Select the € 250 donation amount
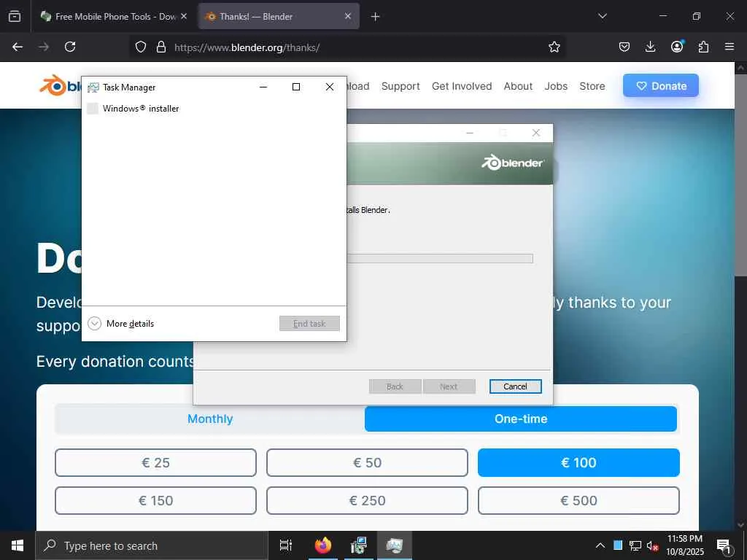Image resolution: width=747 pixels, height=560 pixels. 368,500
